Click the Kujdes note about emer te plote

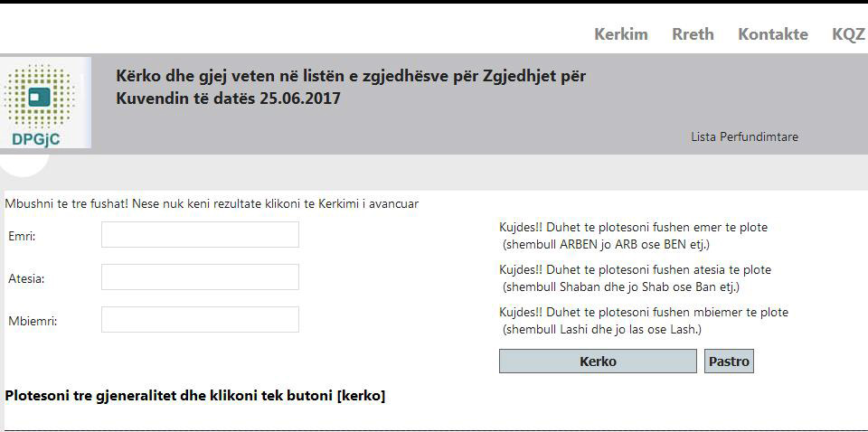pos(633,236)
